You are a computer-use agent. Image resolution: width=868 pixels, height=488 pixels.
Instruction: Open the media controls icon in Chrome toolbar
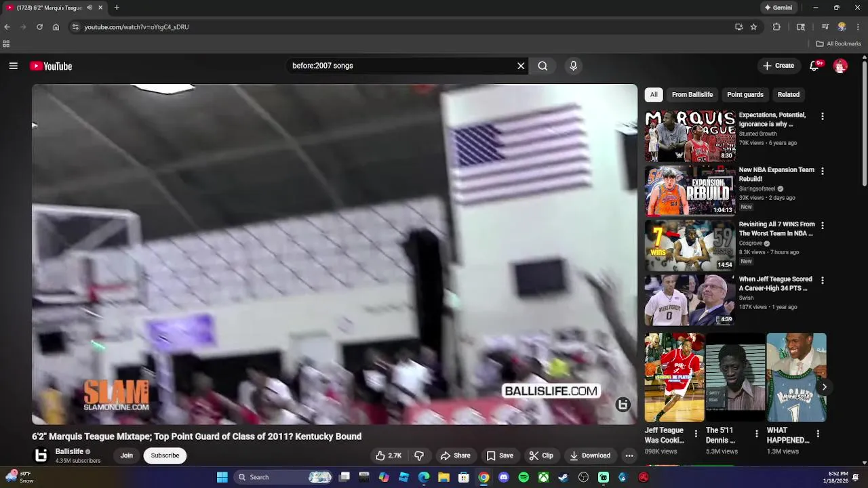[x=825, y=27]
